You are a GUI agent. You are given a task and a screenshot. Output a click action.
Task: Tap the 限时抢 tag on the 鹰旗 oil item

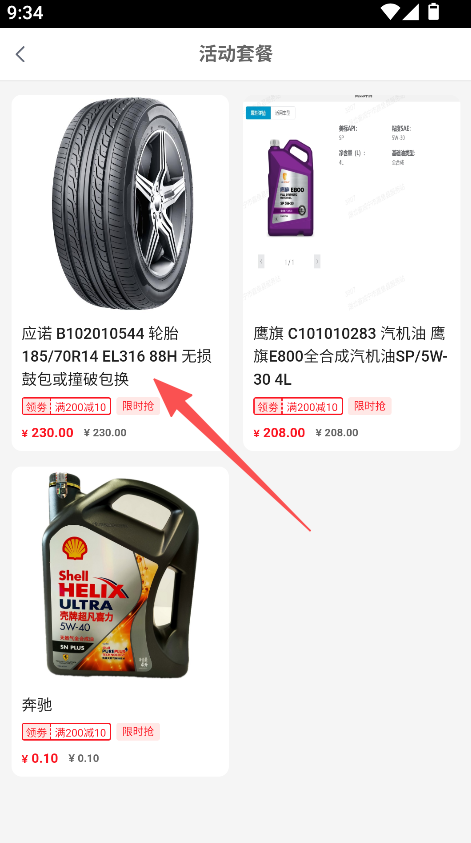coord(370,406)
